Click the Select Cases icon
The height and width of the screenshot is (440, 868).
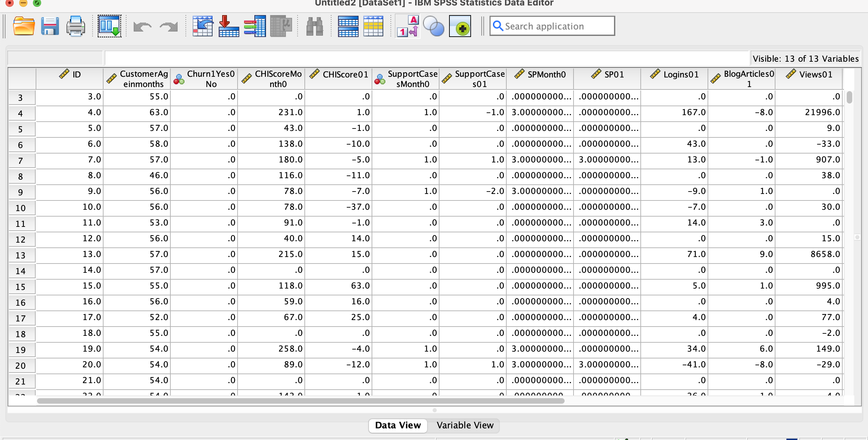pyautogui.click(x=373, y=26)
